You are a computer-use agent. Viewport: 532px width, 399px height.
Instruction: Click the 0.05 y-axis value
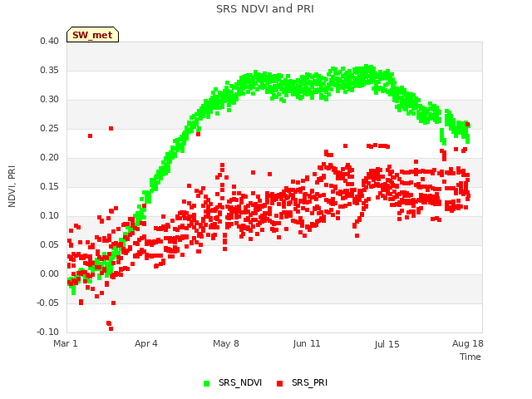(x=49, y=245)
